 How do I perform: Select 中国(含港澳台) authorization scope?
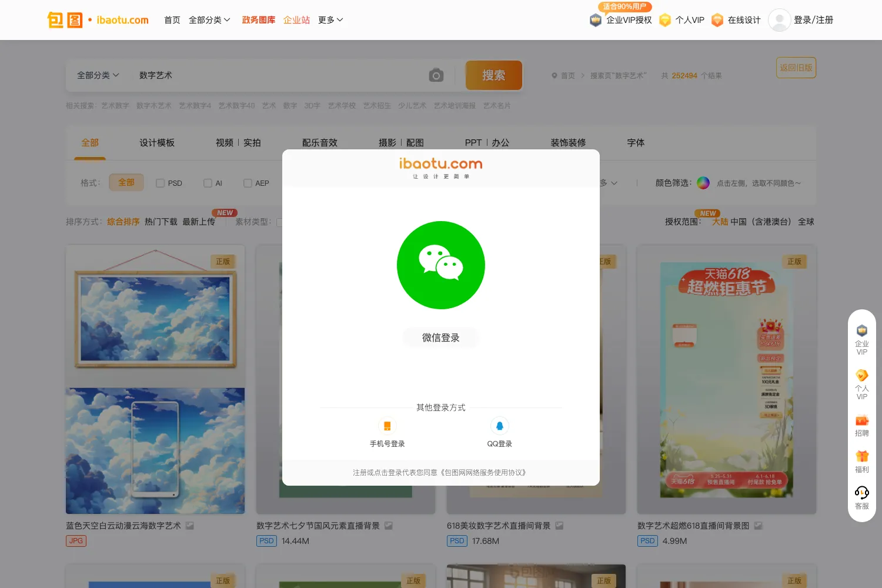tap(761, 222)
